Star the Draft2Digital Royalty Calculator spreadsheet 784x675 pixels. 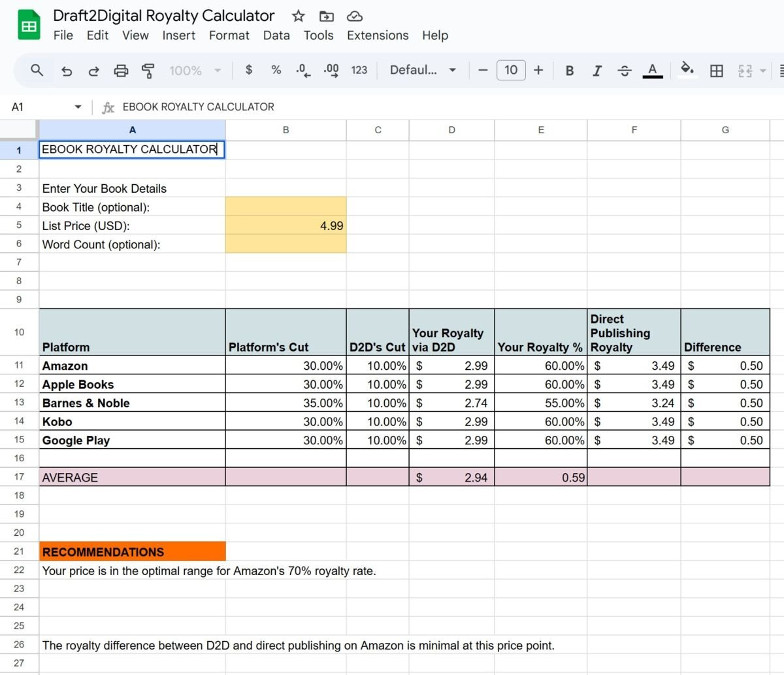297,16
